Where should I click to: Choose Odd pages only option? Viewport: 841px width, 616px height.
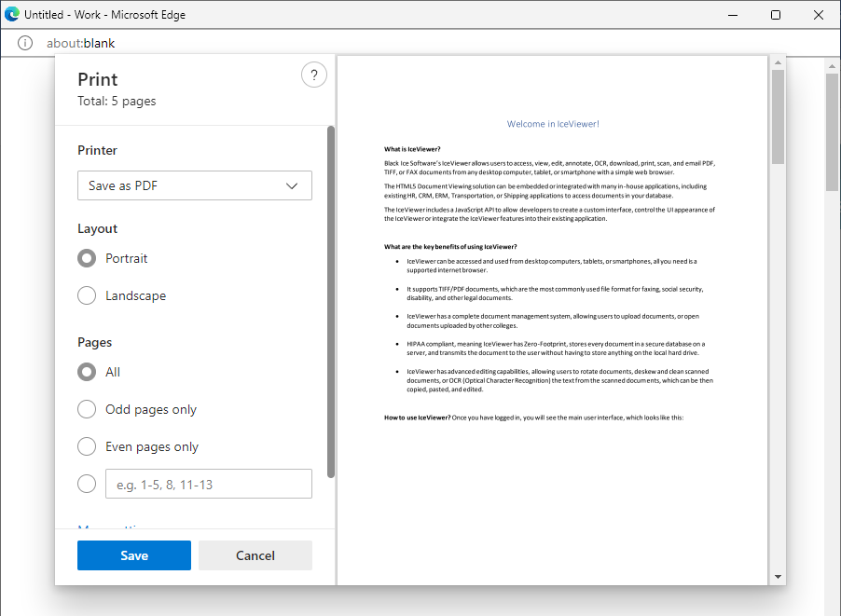pos(87,409)
